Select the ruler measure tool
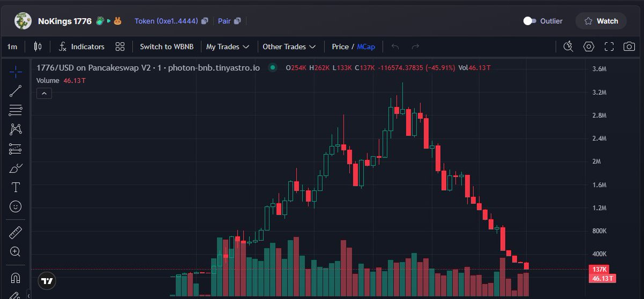 pos(16,233)
